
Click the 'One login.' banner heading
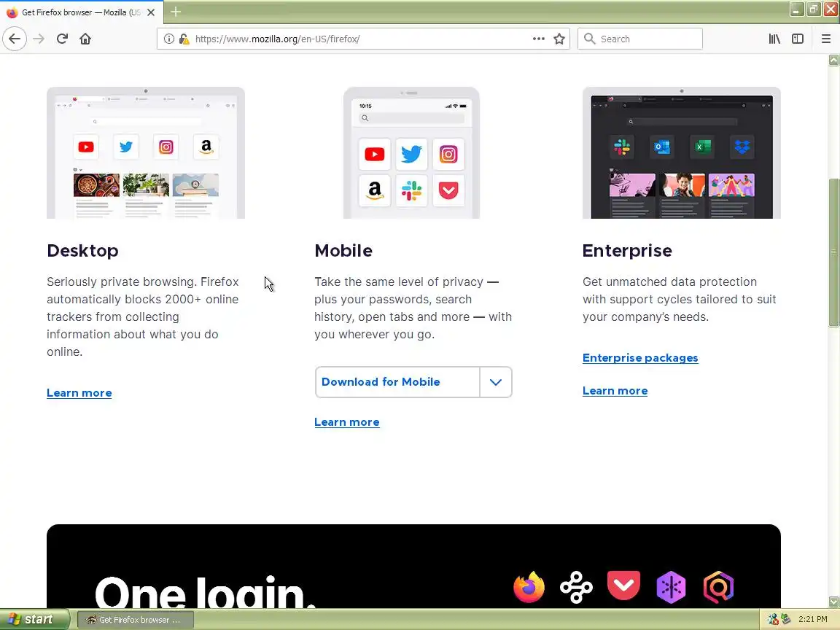[x=205, y=592]
